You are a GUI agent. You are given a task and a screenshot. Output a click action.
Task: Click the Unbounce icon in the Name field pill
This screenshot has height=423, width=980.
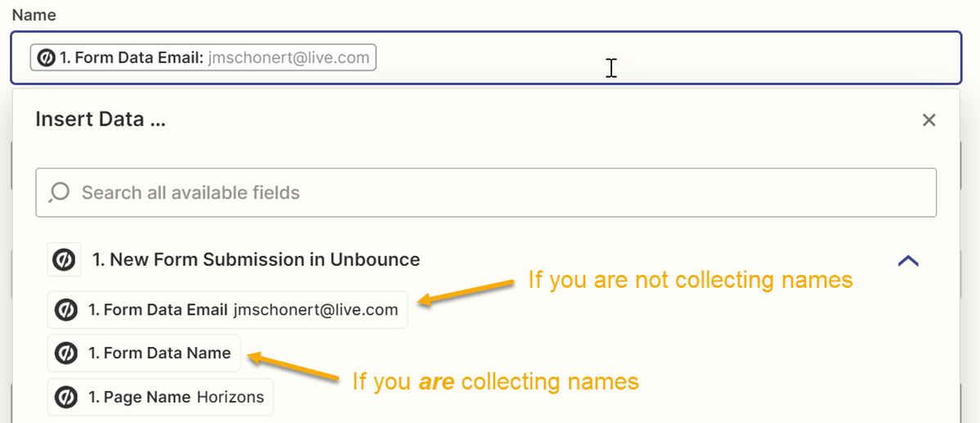47,58
